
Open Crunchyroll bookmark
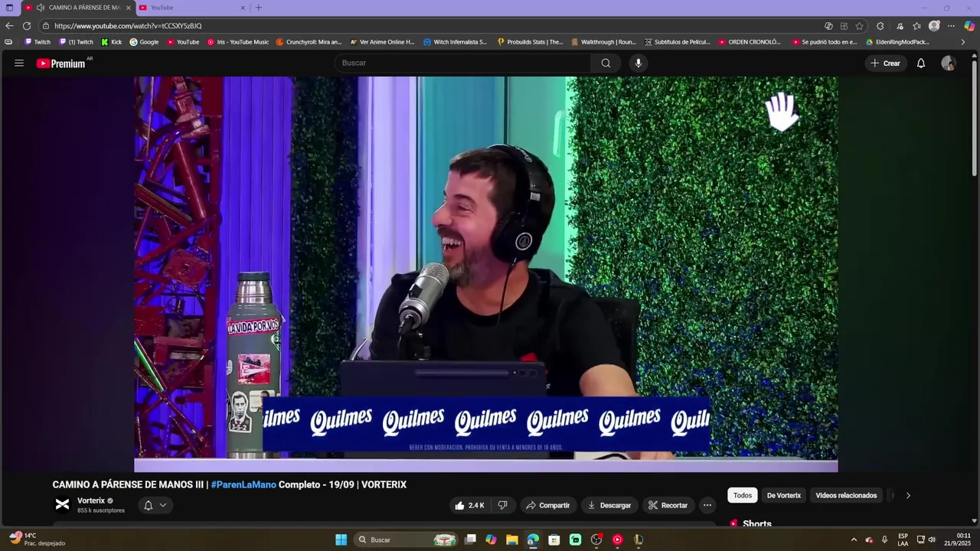click(x=309, y=42)
